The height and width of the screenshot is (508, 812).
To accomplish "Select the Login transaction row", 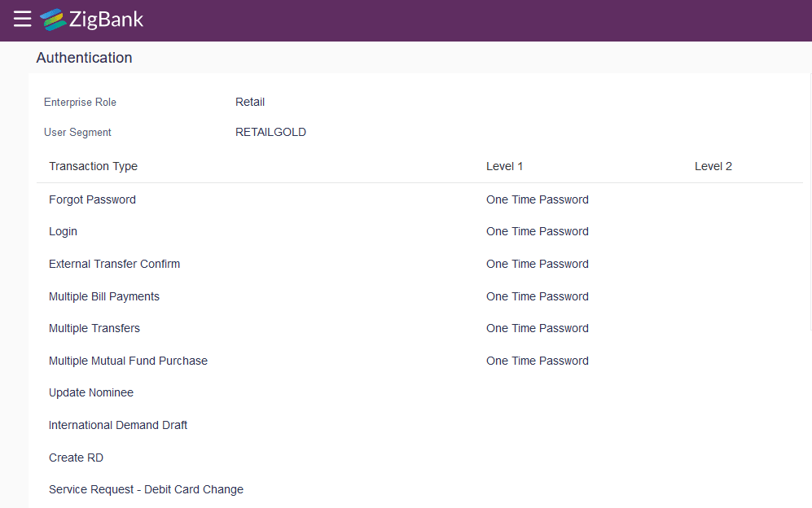I will 63,231.
